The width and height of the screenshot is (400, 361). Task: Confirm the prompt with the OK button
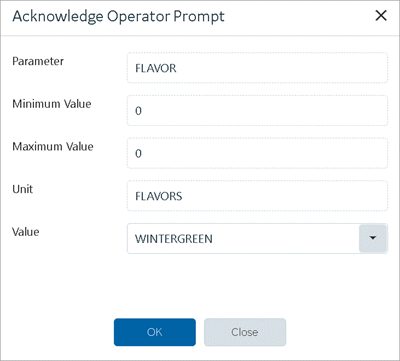[155, 332]
